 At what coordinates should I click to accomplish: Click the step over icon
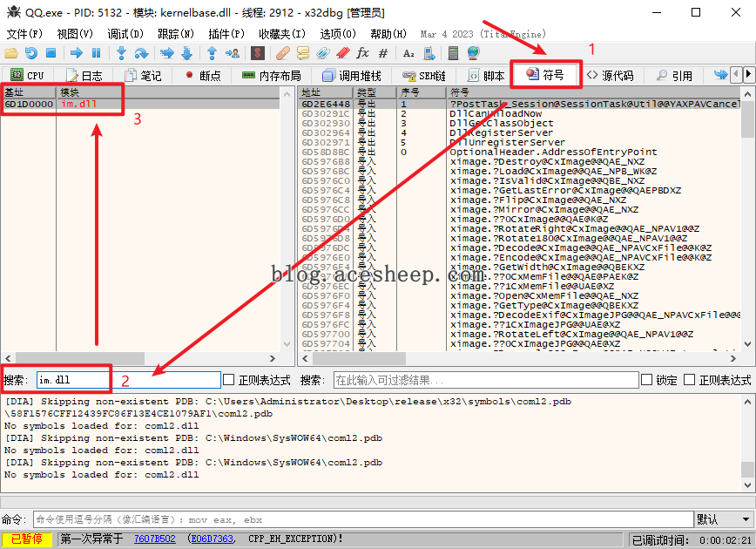point(141,53)
